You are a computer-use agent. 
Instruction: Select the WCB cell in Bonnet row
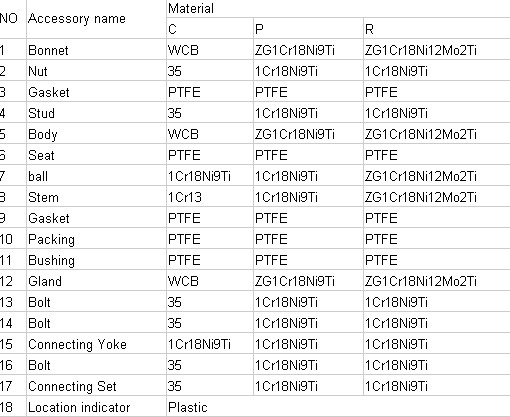click(210, 50)
